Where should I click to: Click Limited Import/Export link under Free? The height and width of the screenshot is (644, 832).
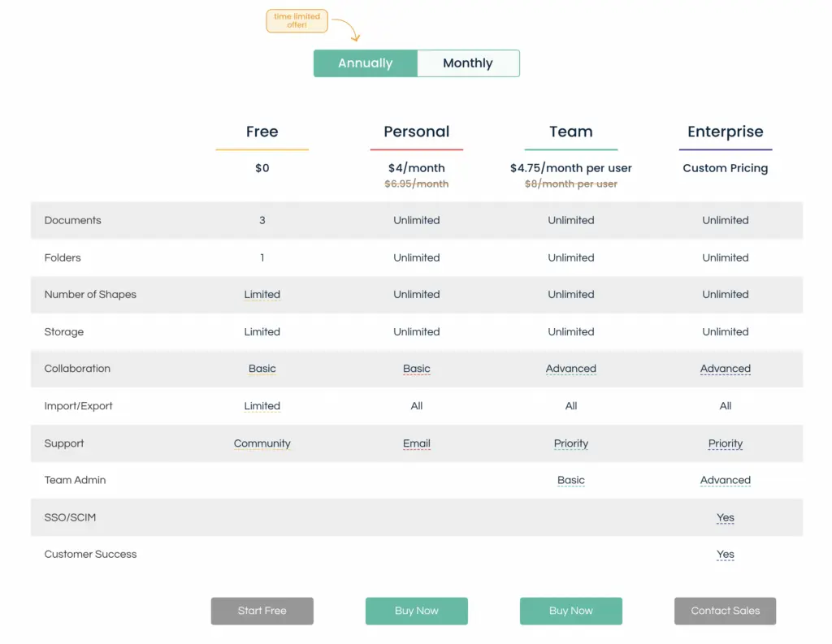[x=262, y=406]
